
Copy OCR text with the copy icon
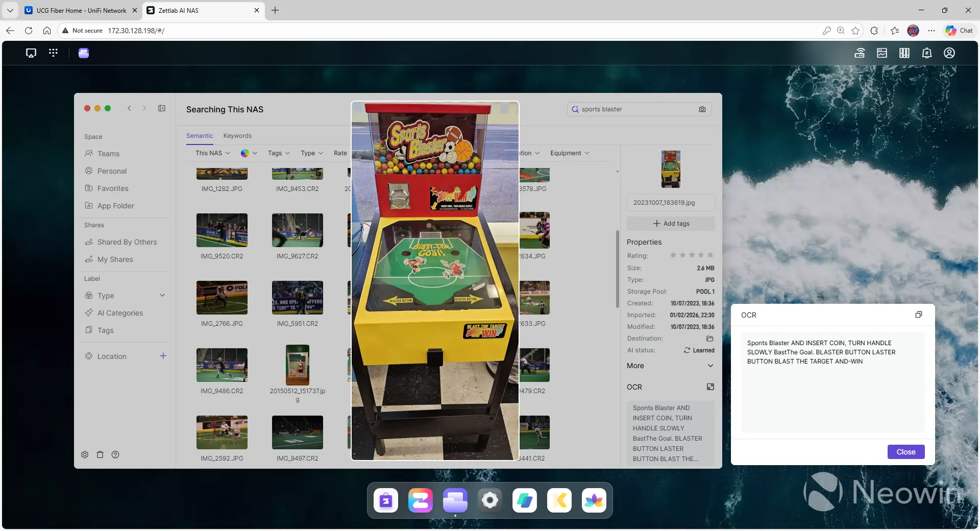pyautogui.click(x=919, y=315)
